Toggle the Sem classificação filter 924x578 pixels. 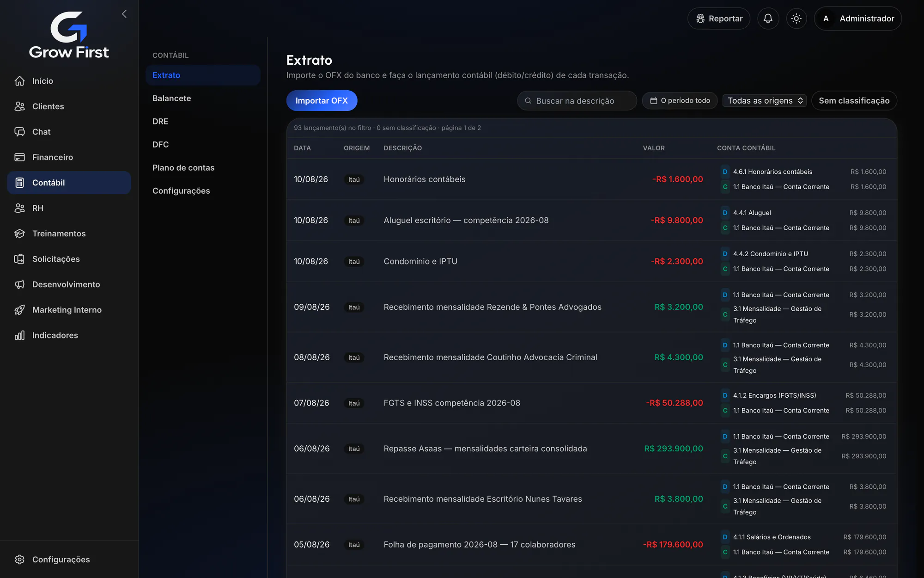(854, 100)
